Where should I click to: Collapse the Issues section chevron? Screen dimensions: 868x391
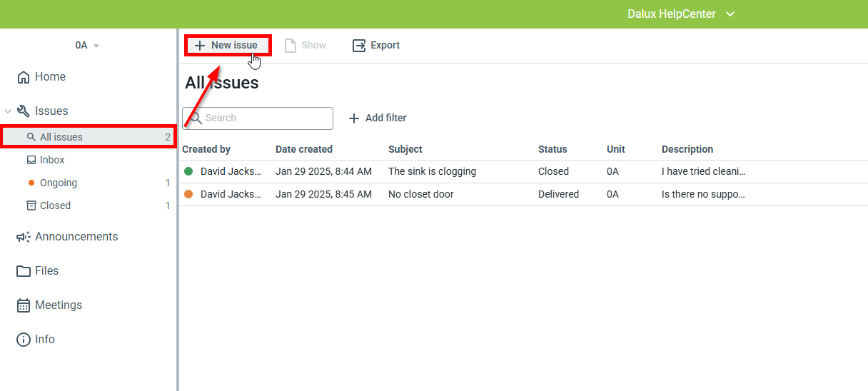[8, 111]
